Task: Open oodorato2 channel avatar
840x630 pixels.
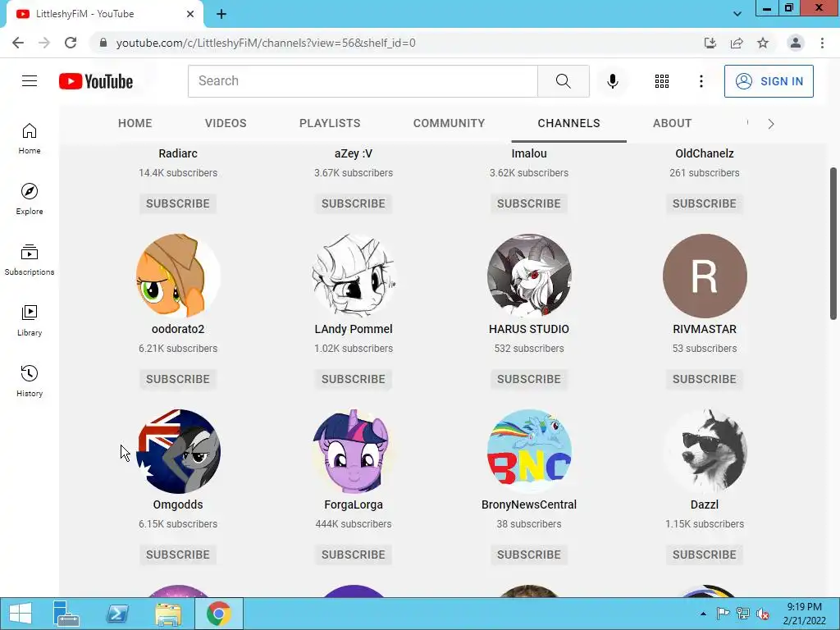Action: click(x=178, y=276)
